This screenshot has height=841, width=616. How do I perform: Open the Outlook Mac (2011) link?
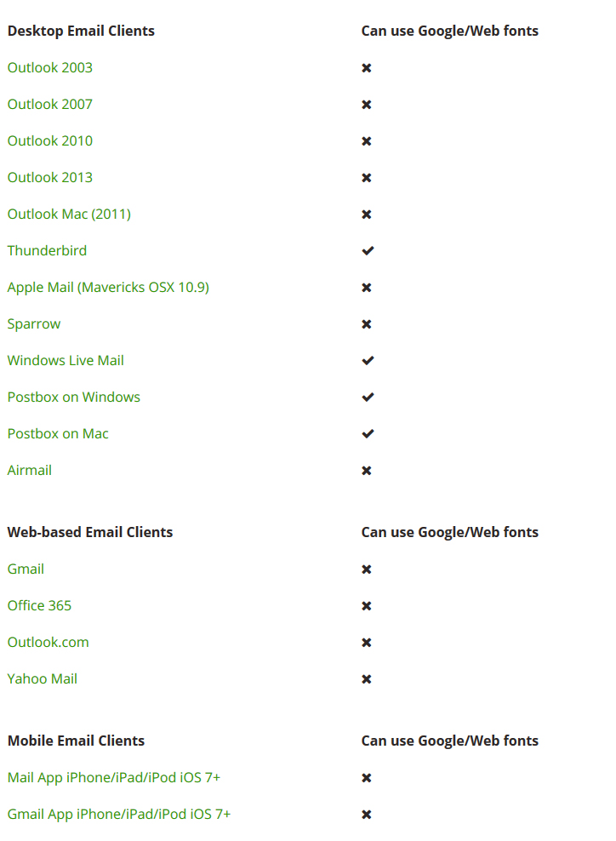coord(69,215)
